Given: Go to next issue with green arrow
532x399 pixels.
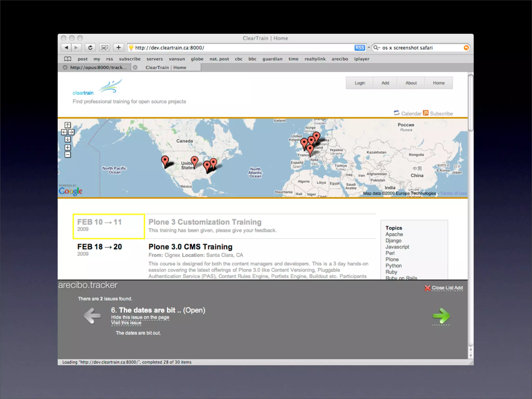Looking at the screenshot, I should (x=441, y=316).
